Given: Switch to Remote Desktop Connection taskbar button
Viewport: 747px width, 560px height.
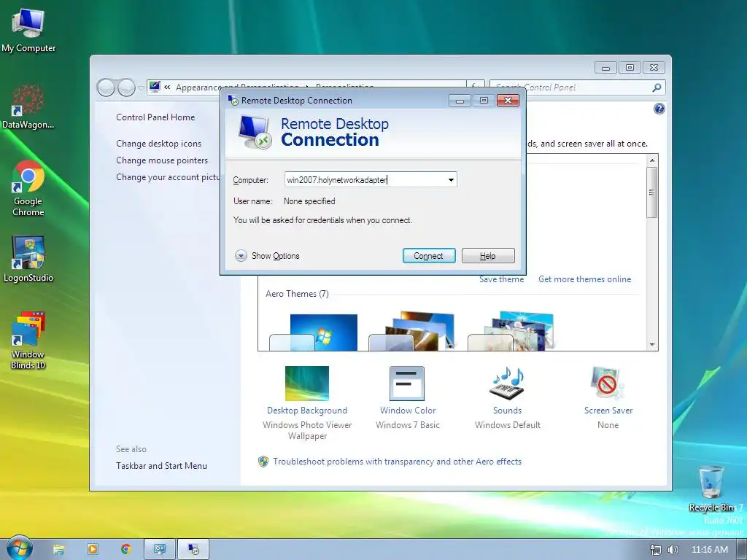Looking at the screenshot, I should point(193,550).
